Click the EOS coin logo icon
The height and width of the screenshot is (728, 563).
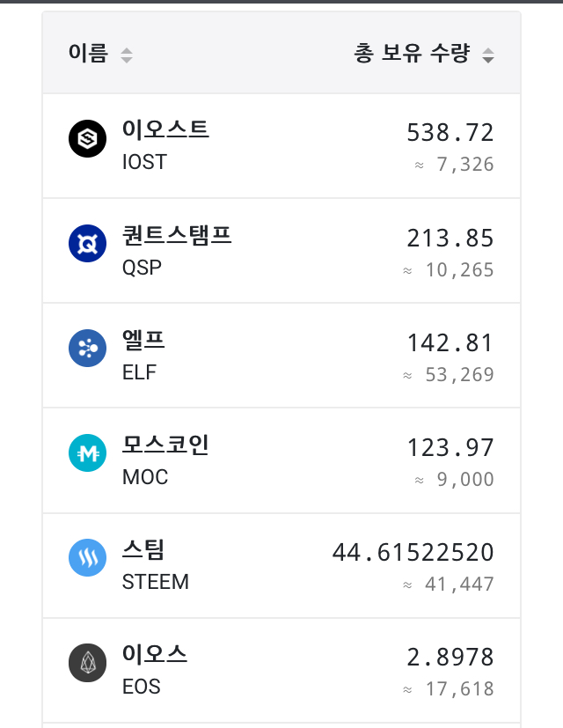(x=87, y=663)
